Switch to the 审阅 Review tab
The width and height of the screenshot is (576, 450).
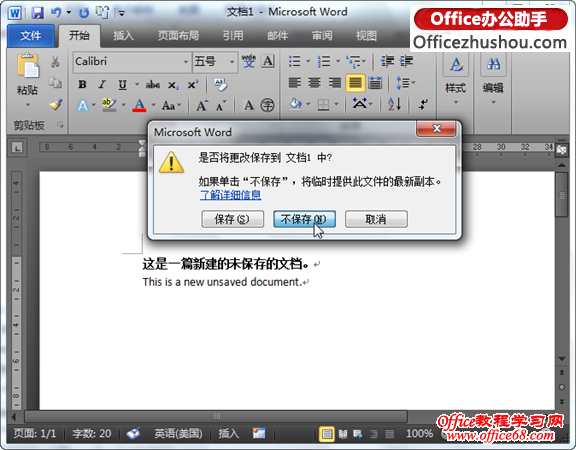click(322, 36)
